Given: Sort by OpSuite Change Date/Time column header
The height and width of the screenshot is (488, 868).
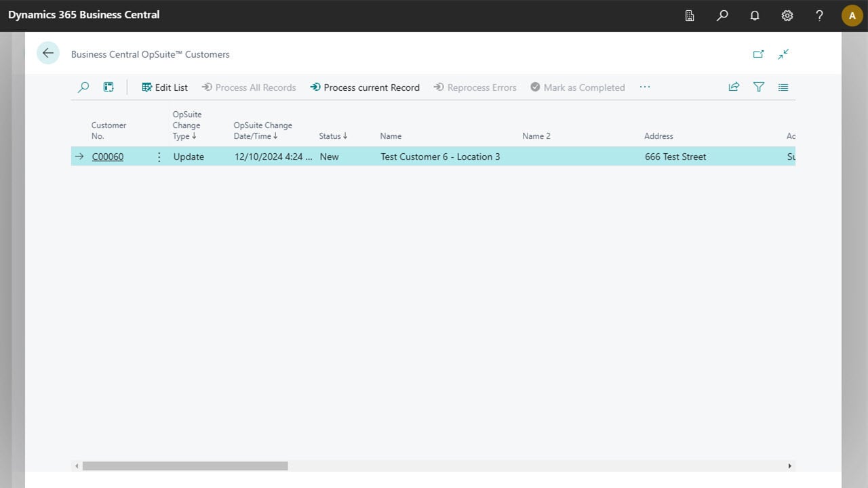Looking at the screenshot, I should [263, 131].
